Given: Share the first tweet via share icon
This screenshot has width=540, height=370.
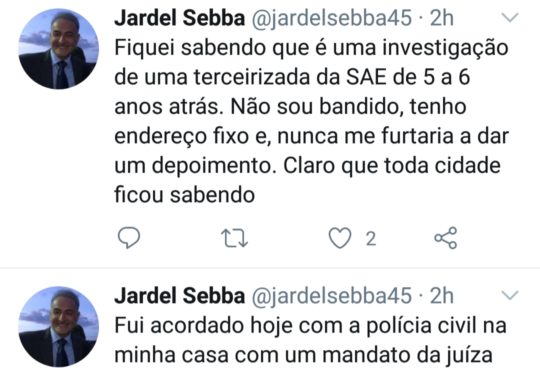Looking at the screenshot, I should click(x=446, y=238).
